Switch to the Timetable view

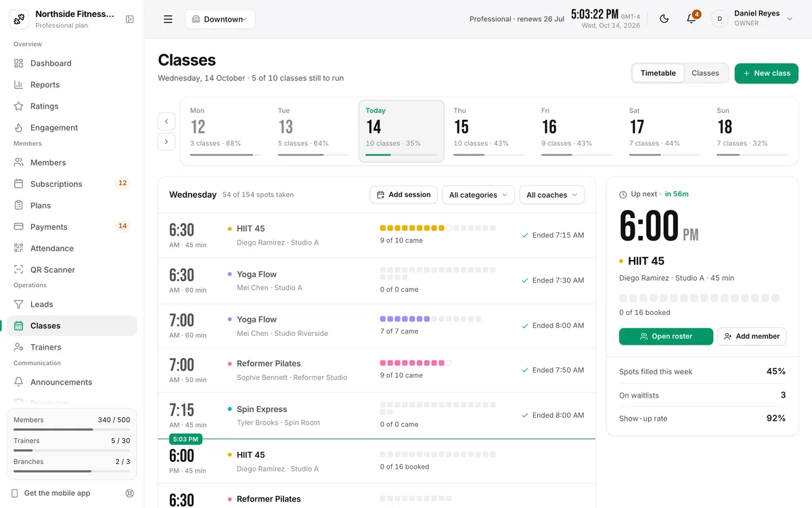point(658,73)
